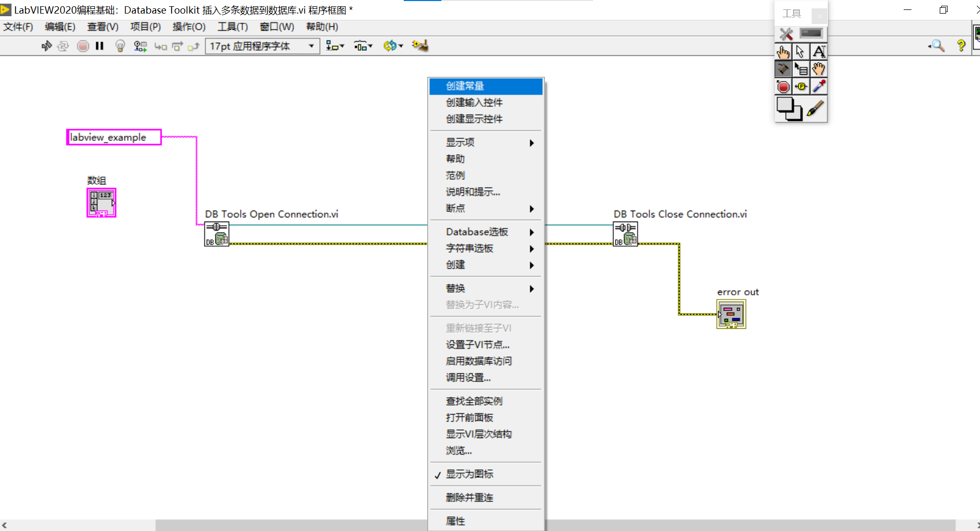Select the scrolling hand tool in the 工具 palette

click(818, 68)
